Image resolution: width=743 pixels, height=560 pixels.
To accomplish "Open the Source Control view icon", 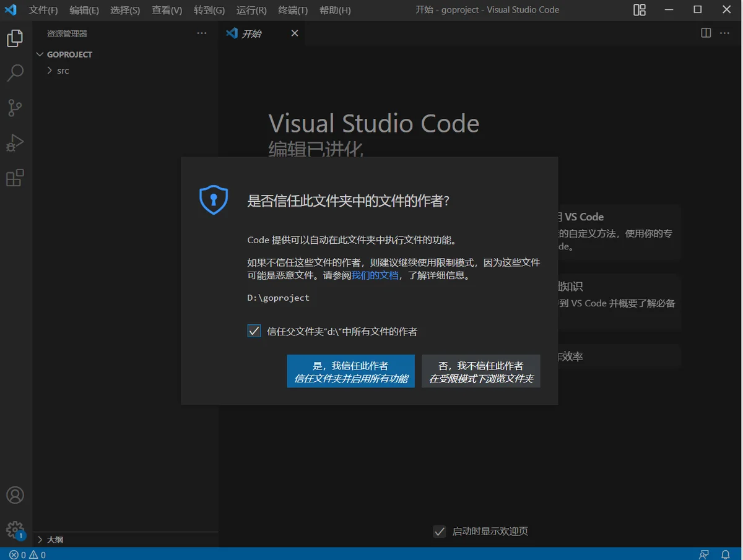I will 15,108.
